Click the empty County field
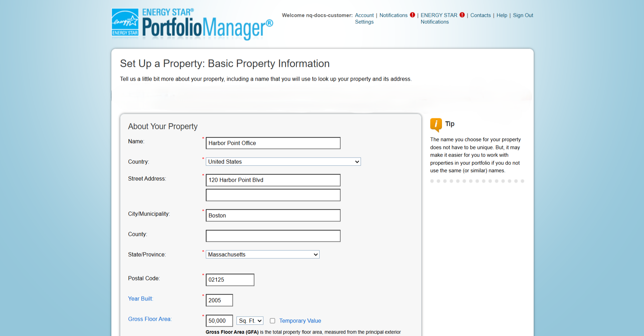The image size is (644, 336). point(273,236)
